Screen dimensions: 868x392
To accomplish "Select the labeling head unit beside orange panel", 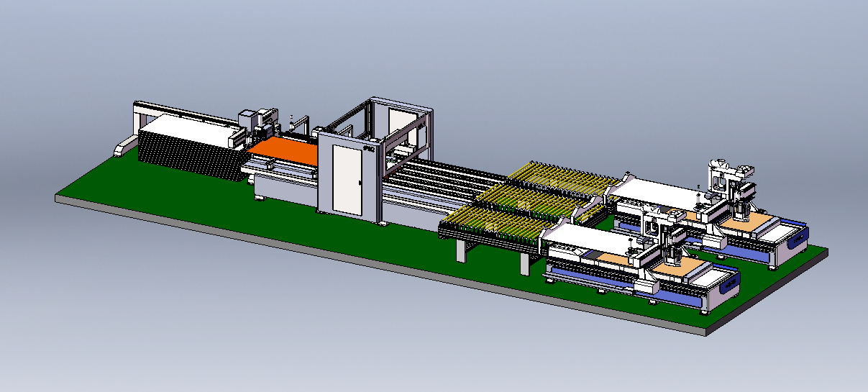I will click(x=259, y=121).
